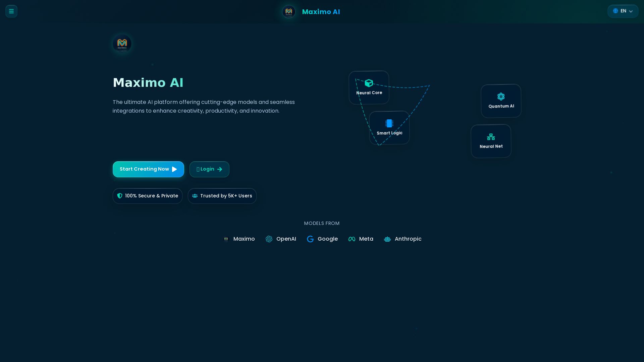Select the Anthropic model icon
The width and height of the screenshot is (644, 362).
point(387,239)
